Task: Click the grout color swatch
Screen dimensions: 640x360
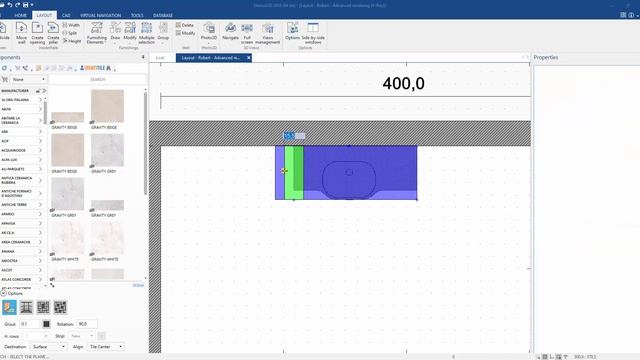Action: [x=46, y=324]
